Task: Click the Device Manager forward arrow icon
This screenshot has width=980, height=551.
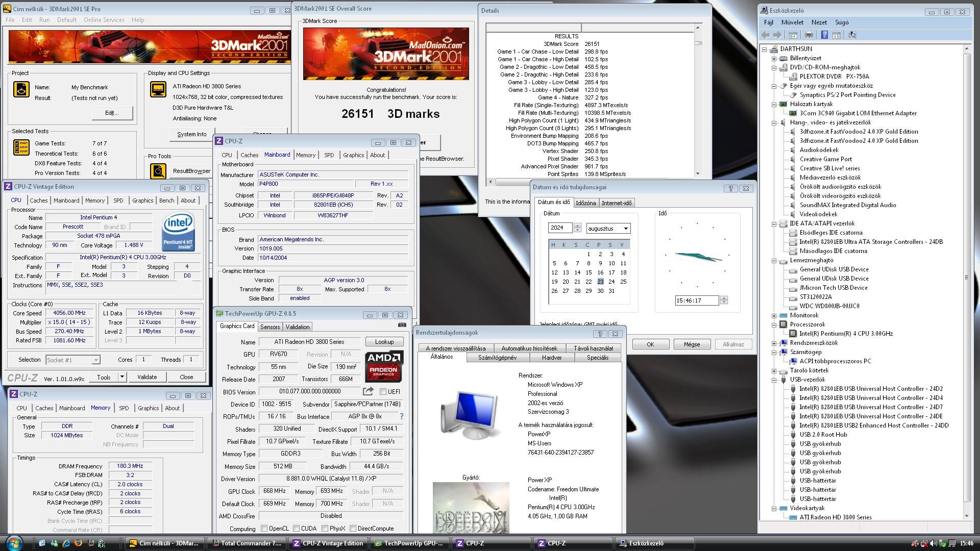Action: point(777,35)
